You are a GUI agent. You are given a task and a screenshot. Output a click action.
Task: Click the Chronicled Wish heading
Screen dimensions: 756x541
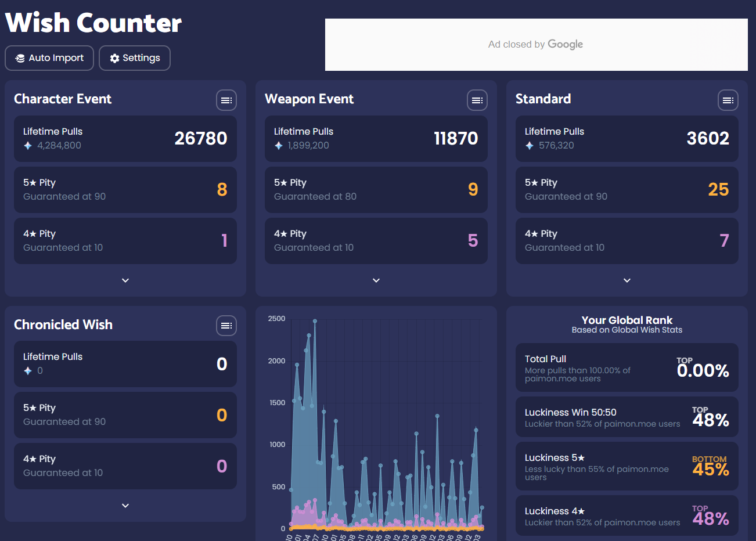coord(63,324)
